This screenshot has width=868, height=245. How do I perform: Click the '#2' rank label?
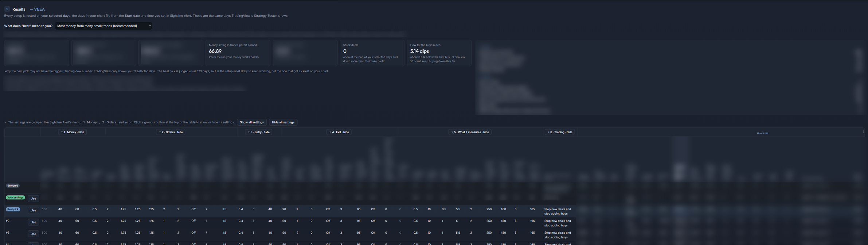click(8, 221)
